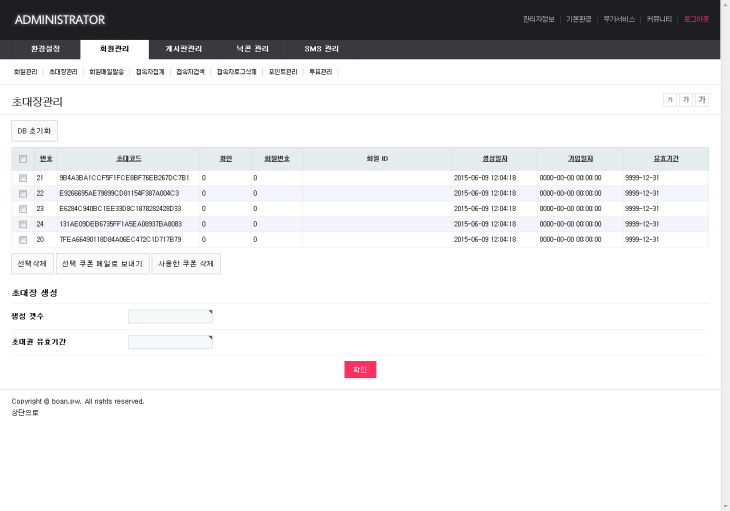
Task: Switch to the SMS 관리 tab
Action: [321, 49]
